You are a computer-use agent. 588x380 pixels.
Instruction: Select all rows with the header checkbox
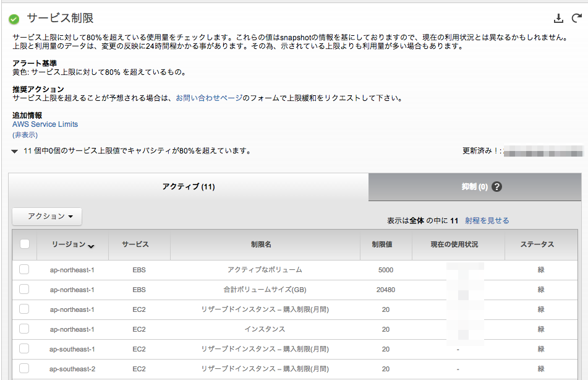pyautogui.click(x=25, y=244)
